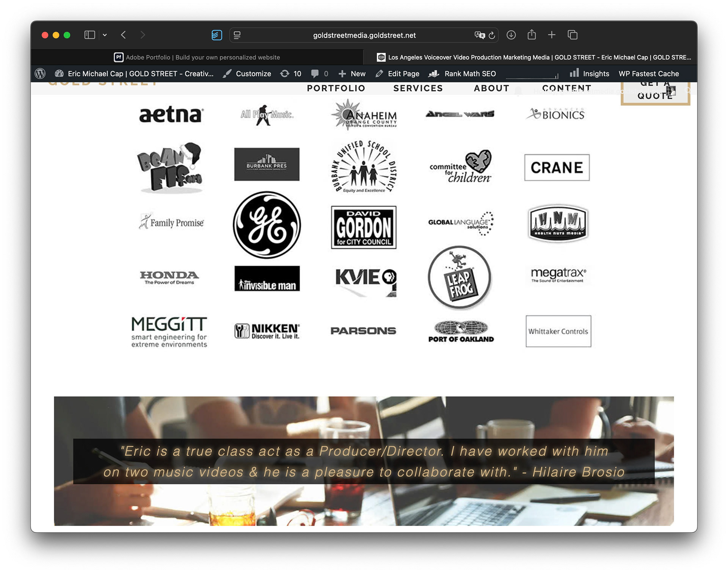Image resolution: width=728 pixels, height=573 pixels.
Task: Open Eric Michael Cap site dashboard link
Action: (134, 74)
